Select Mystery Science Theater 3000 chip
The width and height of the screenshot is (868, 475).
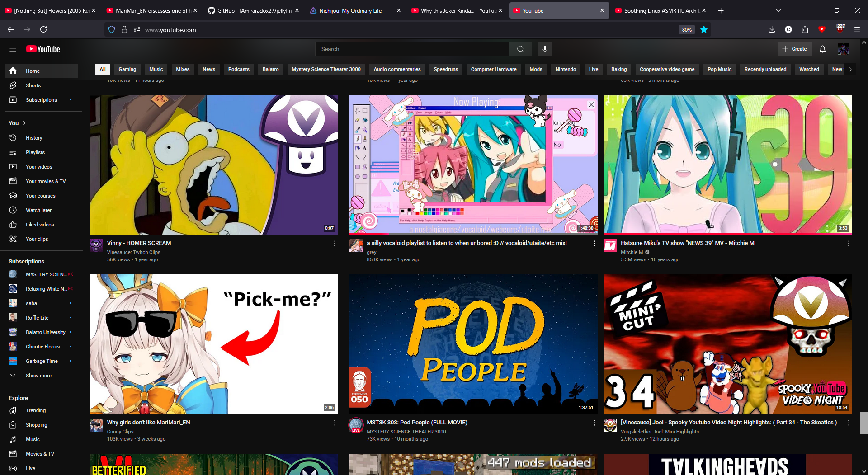[326, 69]
